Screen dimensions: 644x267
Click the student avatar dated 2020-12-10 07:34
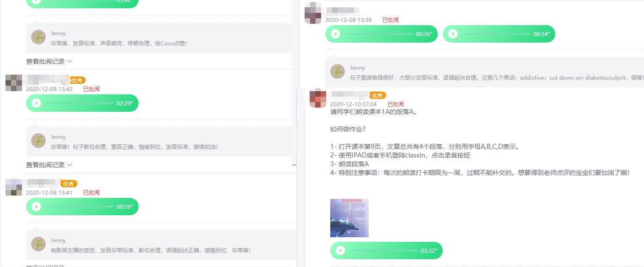(x=318, y=98)
